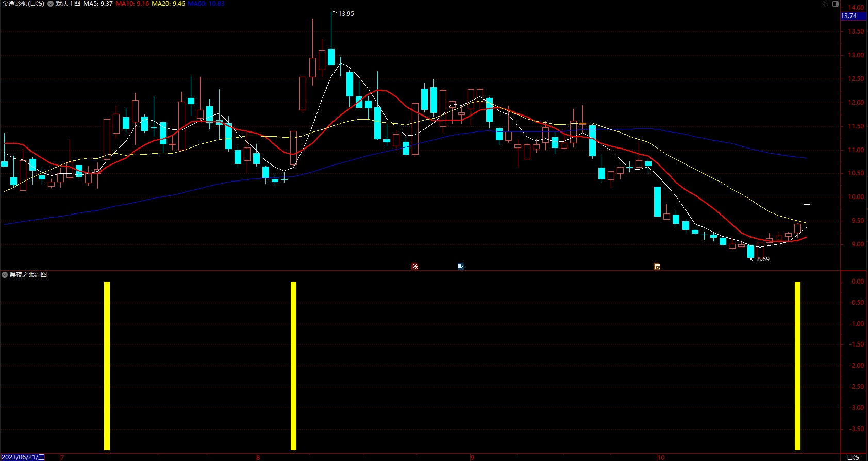Screen dimensions: 868x461
Task: Select the blue MA60: 10.83 indicator label
Action: point(206,4)
